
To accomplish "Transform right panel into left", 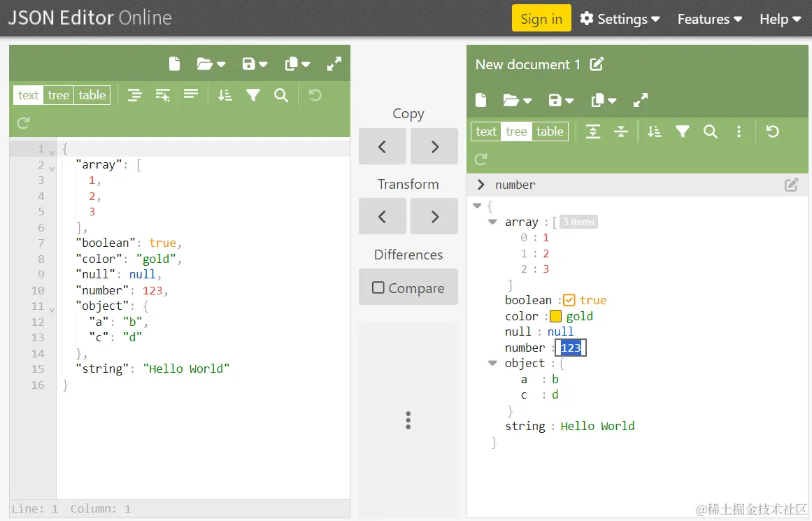I will (x=382, y=217).
